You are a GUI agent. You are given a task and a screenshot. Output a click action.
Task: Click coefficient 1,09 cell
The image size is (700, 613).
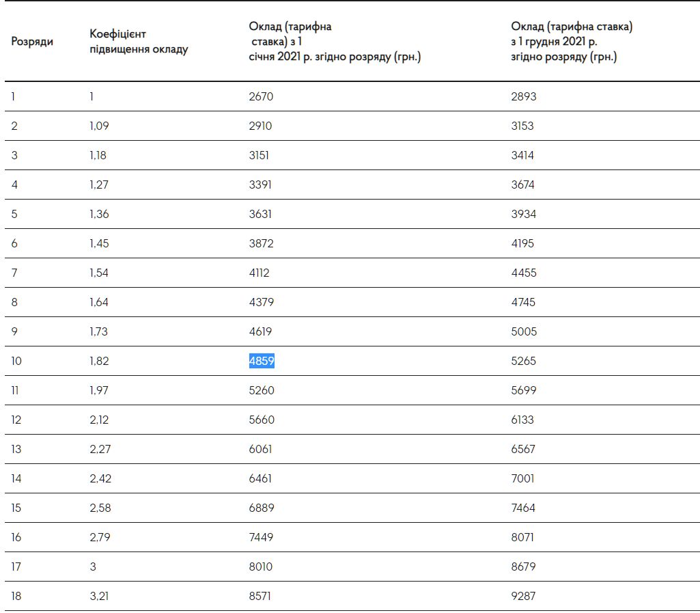99,126
